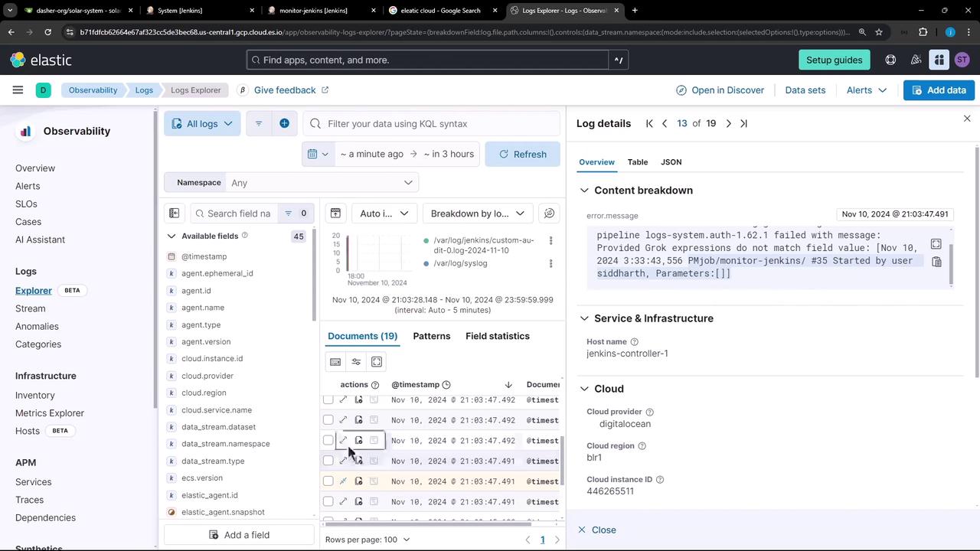Focus the Search field names input
The image size is (980, 551).
(234, 214)
